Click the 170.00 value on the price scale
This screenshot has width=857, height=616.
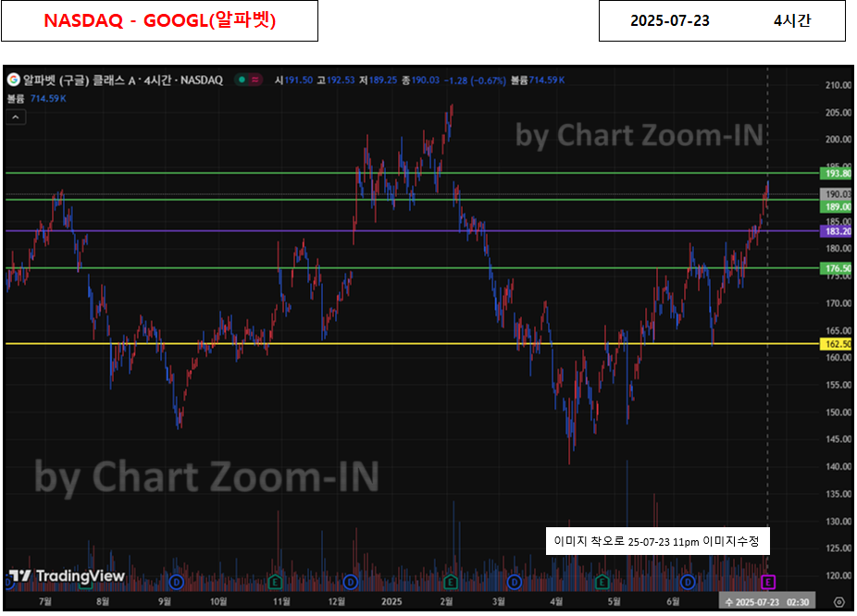pyautogui.click(x=838, y=303)
